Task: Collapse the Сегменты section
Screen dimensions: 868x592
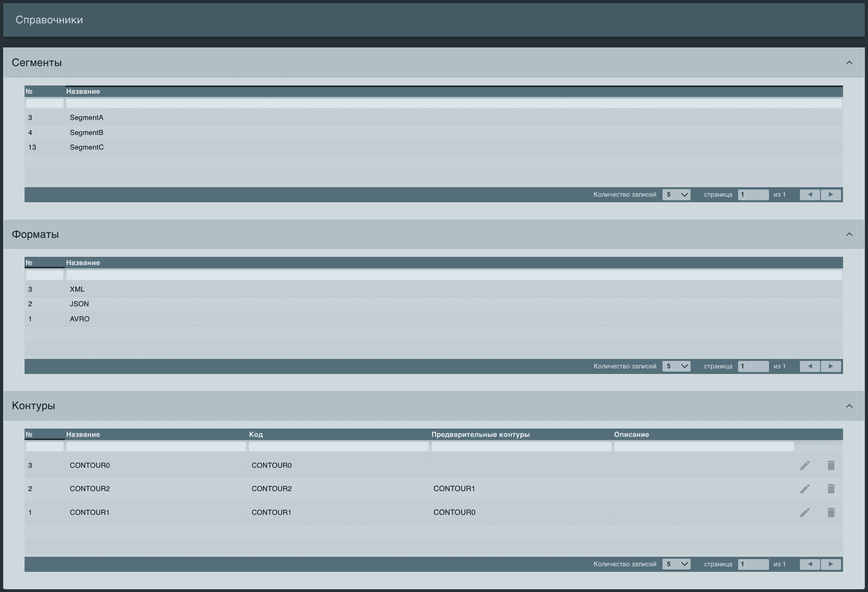Action: tap(849, 63)
